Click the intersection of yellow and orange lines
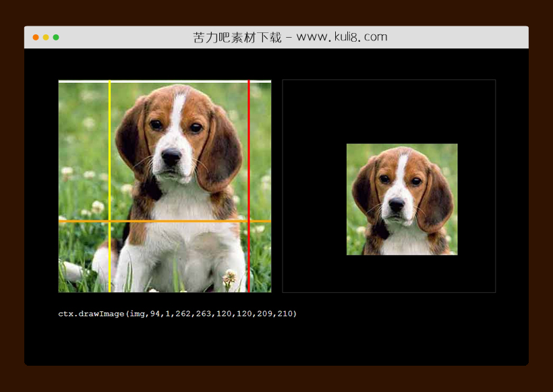The height and width of the screenshot is (392, 553). [x=110, y=221]
